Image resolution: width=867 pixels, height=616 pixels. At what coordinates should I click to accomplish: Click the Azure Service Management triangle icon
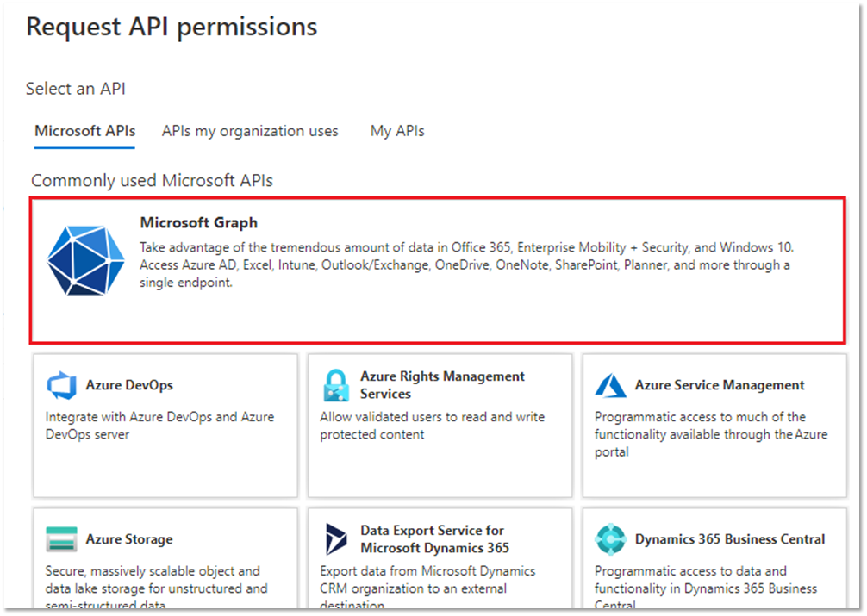(610, 385)
